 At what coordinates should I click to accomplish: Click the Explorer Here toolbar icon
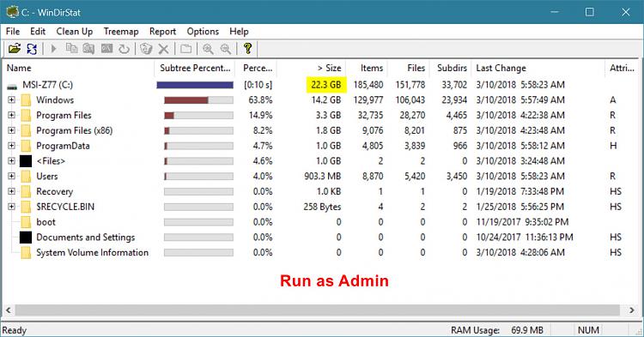click(x=88, y=49)
